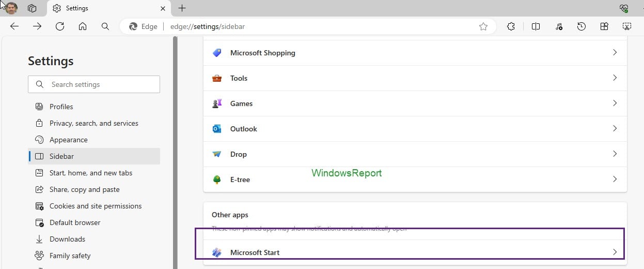Click the Outlook label text
644x269 pixels.
click(x=244, y=129)
